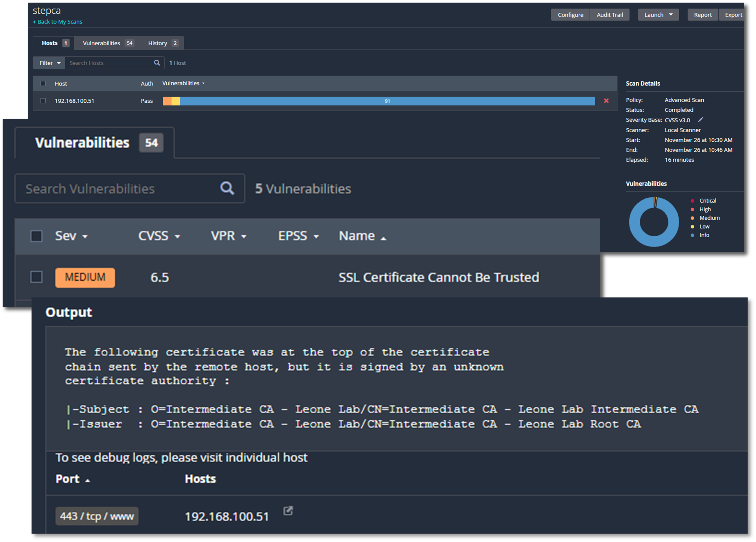Check the 192.168.100.51 host row checkbox

coord(43,101)
